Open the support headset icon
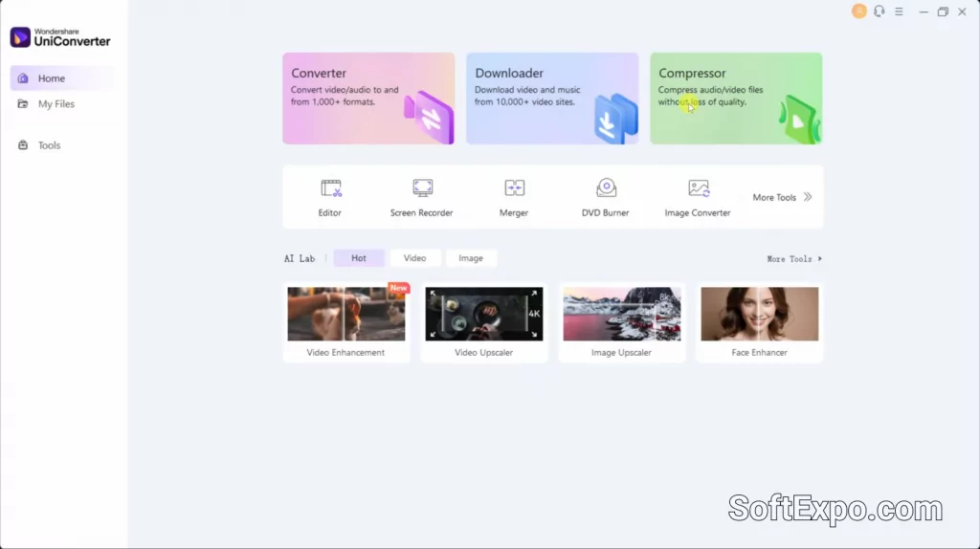Screen dimensions: 980x549 pos(879,11)
